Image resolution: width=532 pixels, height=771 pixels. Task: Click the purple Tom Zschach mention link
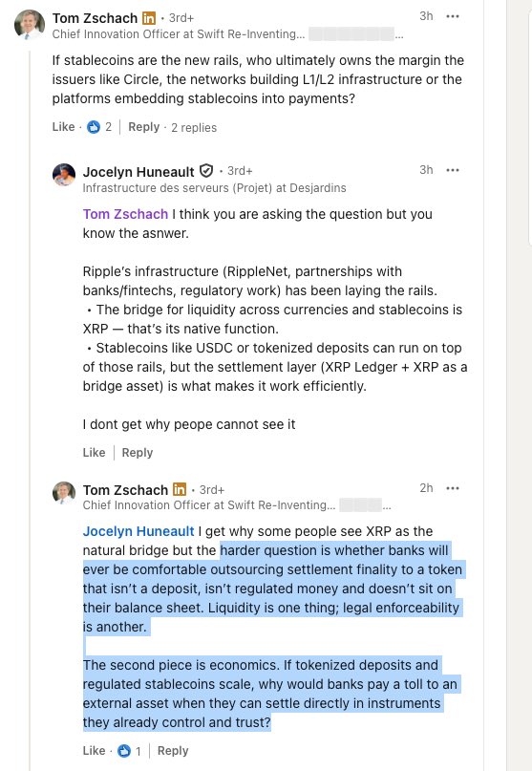[125, 214]
